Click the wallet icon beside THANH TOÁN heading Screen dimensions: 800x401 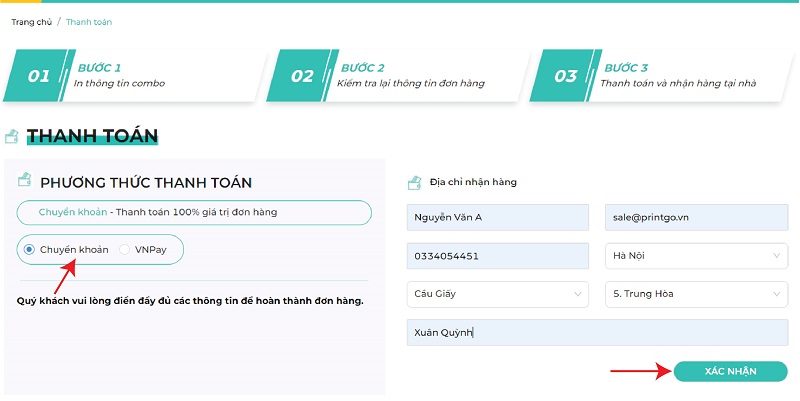click(12, 136)
